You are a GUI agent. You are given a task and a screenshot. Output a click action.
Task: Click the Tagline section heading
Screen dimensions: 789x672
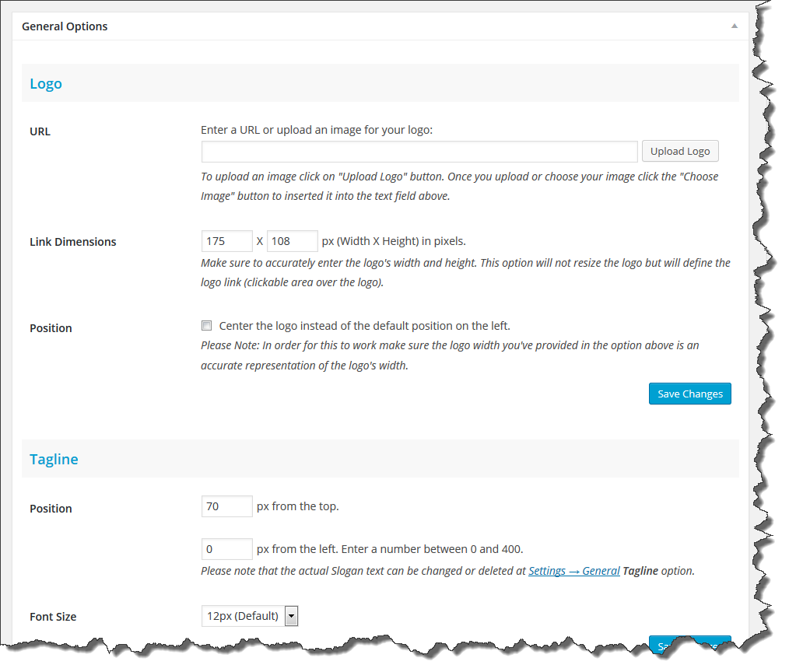click(54, 459)
